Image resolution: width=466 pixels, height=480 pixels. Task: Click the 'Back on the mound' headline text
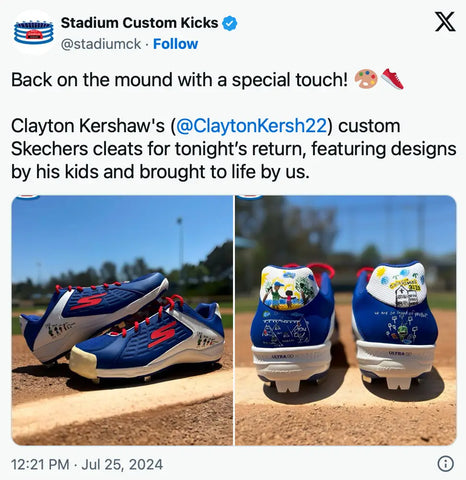point(179,80)
